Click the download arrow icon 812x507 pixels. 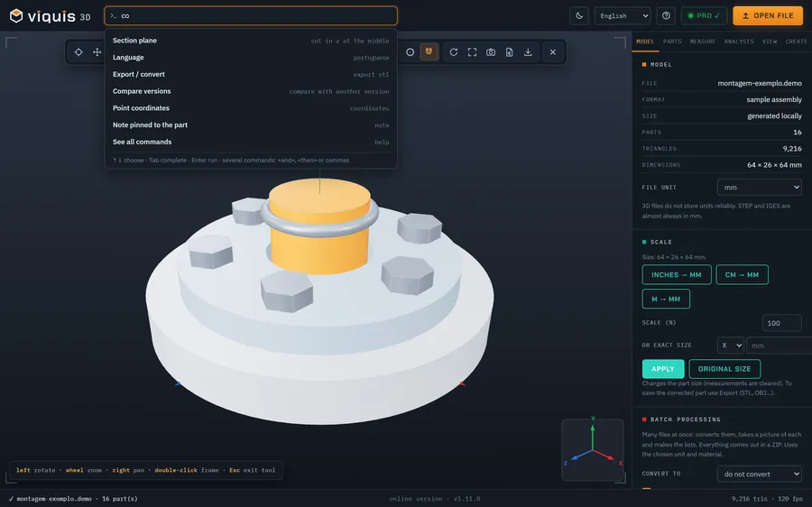point(528,52)
